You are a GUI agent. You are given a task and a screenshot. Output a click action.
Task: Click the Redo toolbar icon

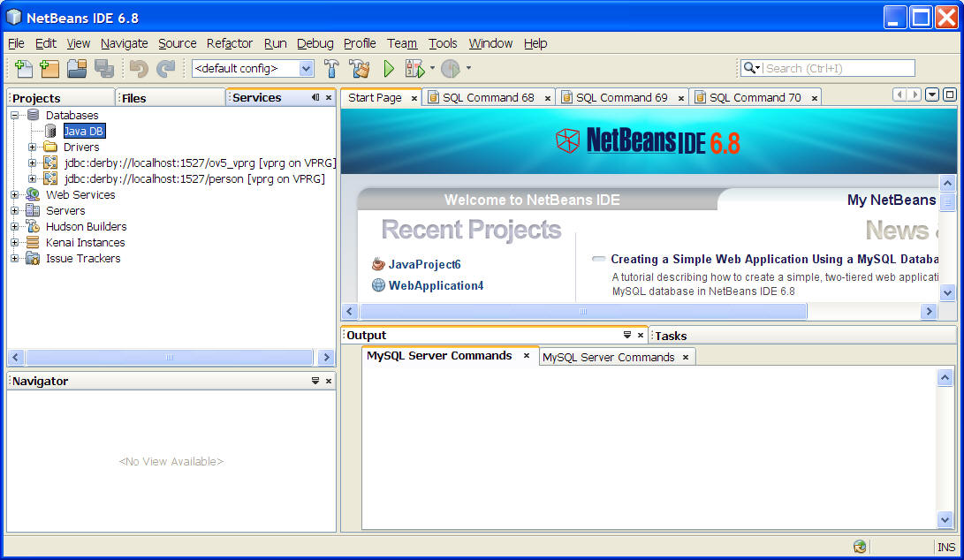coord(166,68)
